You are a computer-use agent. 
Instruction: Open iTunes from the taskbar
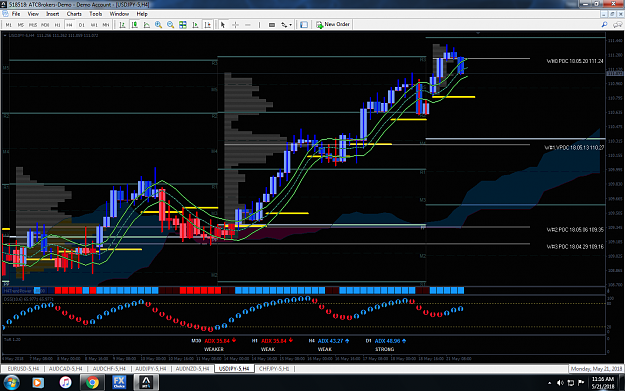click(x=65, y=383)
